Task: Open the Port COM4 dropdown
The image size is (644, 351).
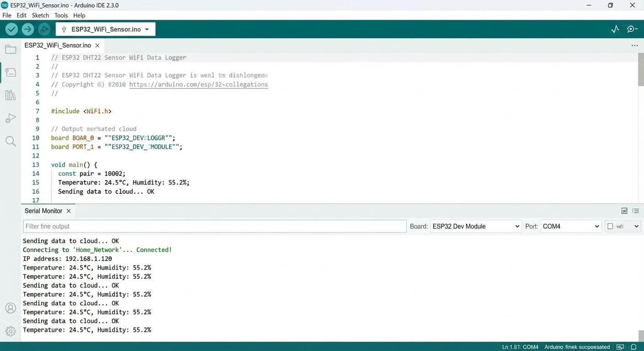Action: 571,226
